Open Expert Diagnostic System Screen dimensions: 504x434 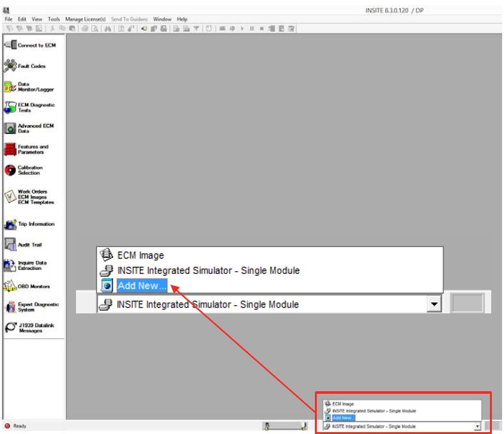[x=32, y=307]
